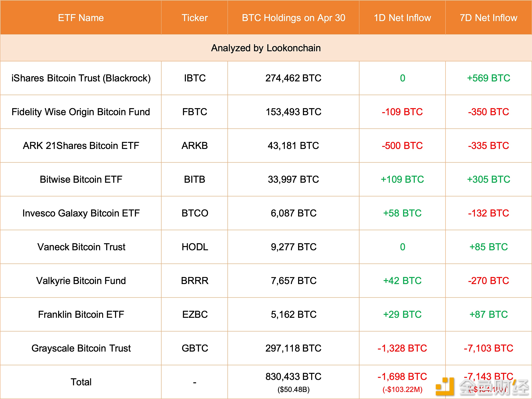Select the 1D Net Inflow header

click(402, 18)
